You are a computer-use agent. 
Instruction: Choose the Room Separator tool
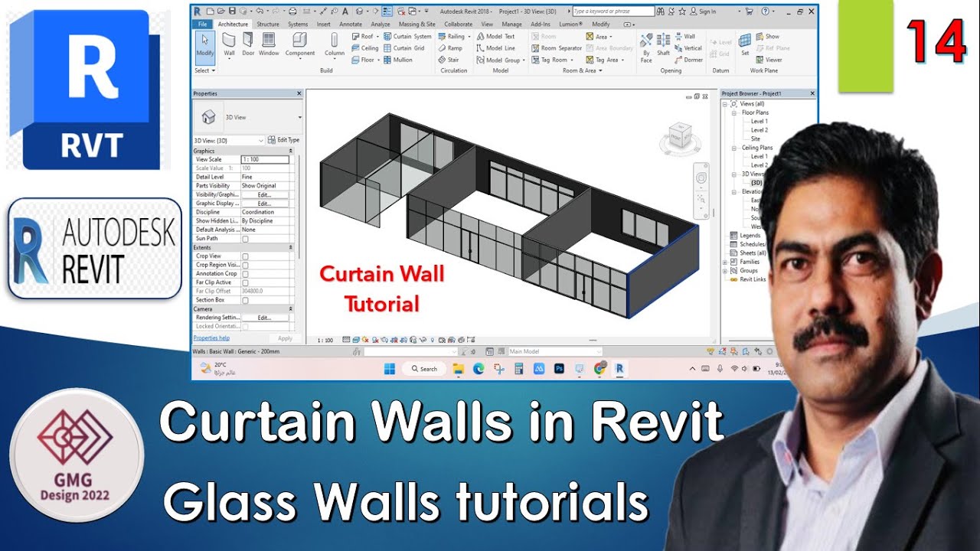tap(557, 47)
